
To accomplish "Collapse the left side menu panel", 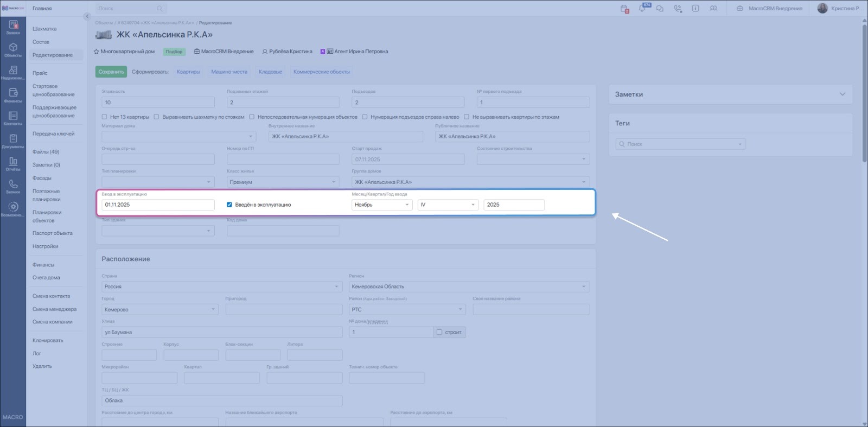I will (x=87, y=16).
